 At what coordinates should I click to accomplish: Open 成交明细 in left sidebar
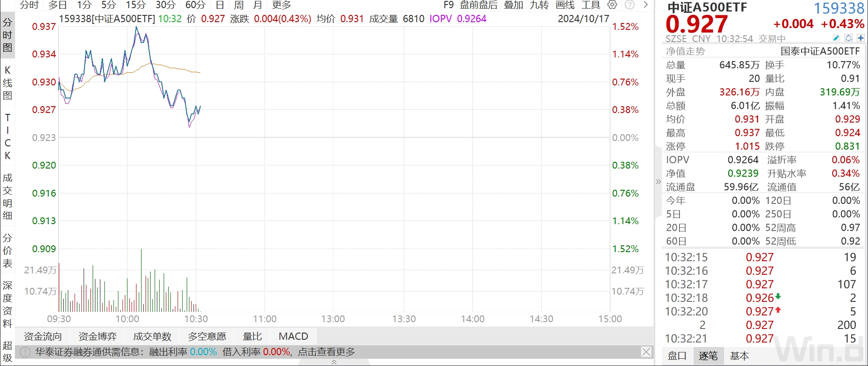click(7, 196)
